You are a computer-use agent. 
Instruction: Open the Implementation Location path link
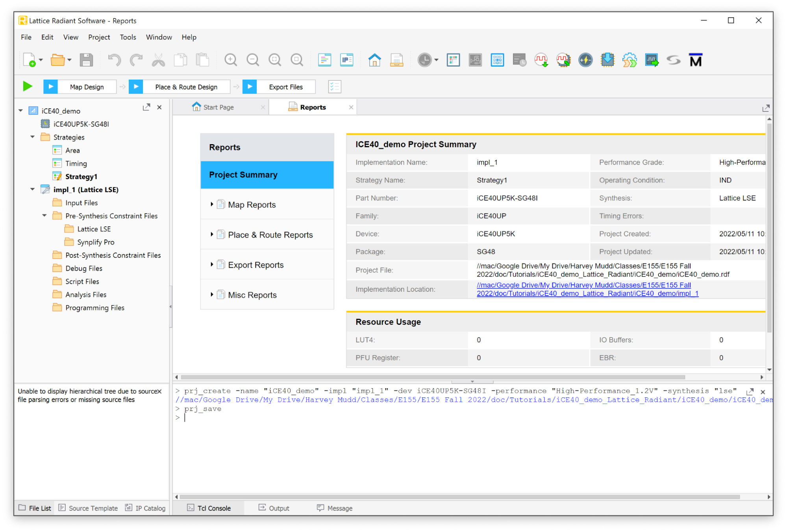click(x=587, y=289)
